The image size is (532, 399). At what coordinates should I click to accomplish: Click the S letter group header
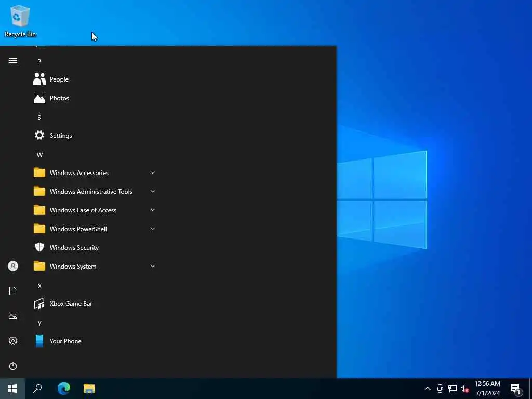click(x=39, y=118)
